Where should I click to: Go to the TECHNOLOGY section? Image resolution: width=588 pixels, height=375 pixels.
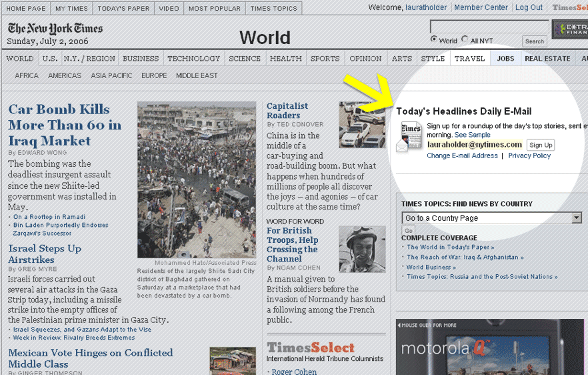[x=193, y=59]
